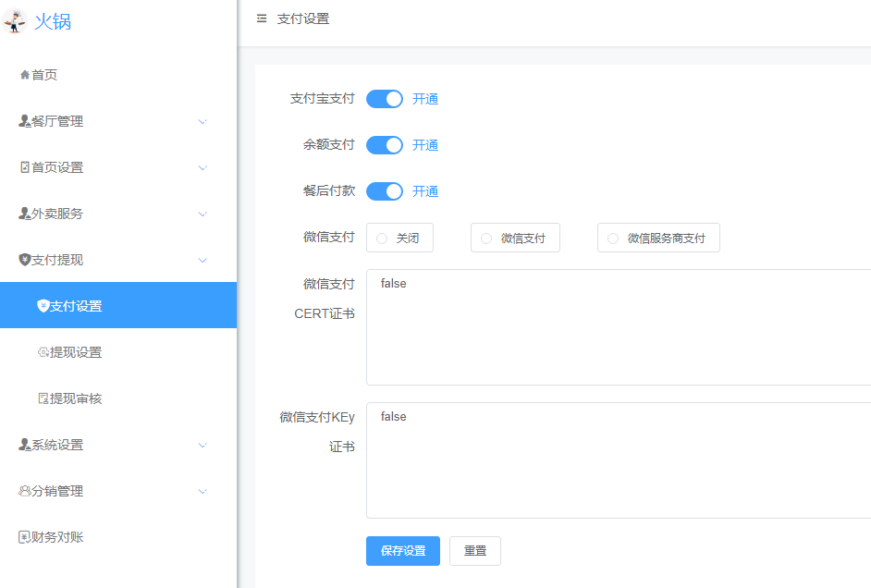Screen dimensions: 871x588
Task: Click the 火锅 site title link
Action: click(x=53, y=21)
